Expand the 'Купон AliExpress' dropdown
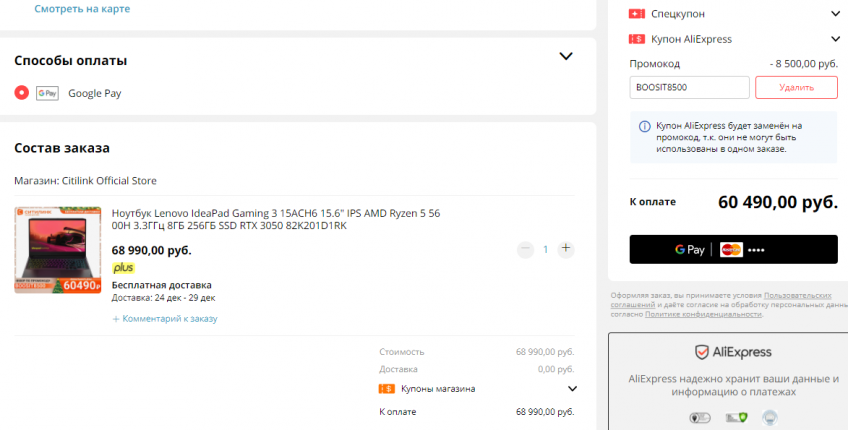 tap(835, 39)
